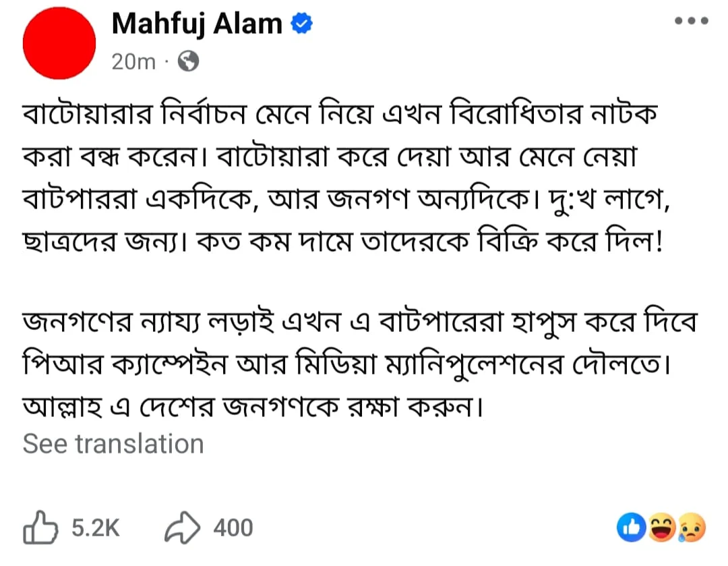Open the three-dot post options menu
728x566 pixels.
pos(692,21)
